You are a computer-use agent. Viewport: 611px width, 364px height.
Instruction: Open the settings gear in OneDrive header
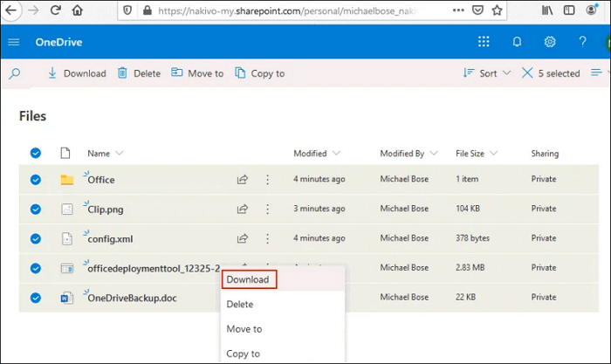coord(550,42)
